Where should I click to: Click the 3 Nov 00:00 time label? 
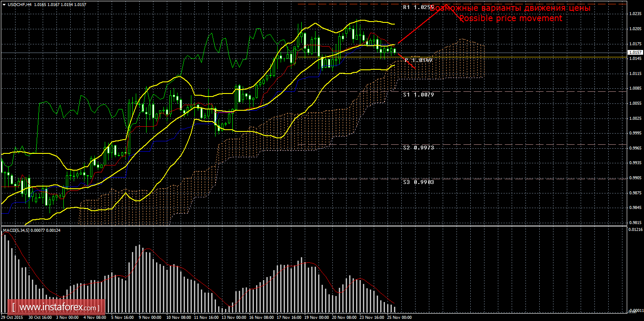[67, 318]
